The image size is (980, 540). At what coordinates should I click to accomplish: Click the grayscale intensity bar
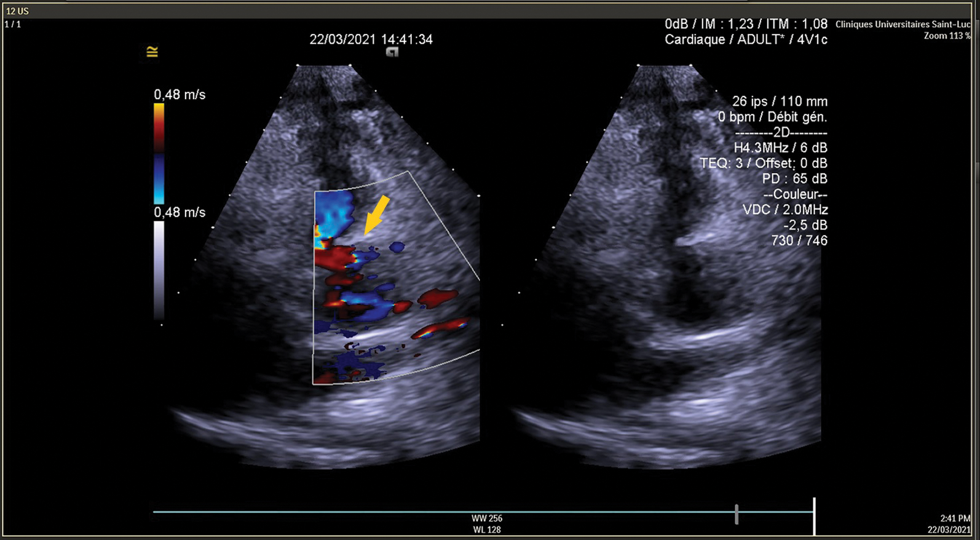coord(159,271)
